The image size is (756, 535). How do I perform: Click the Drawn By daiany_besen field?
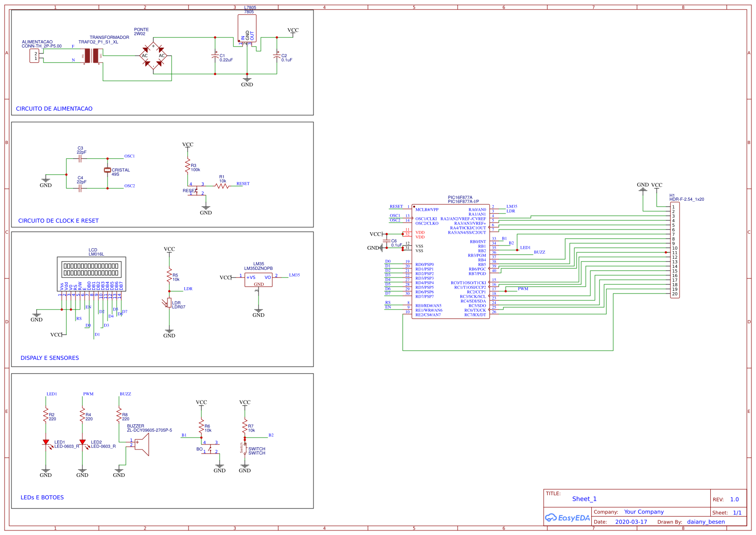tap(706, 522)
